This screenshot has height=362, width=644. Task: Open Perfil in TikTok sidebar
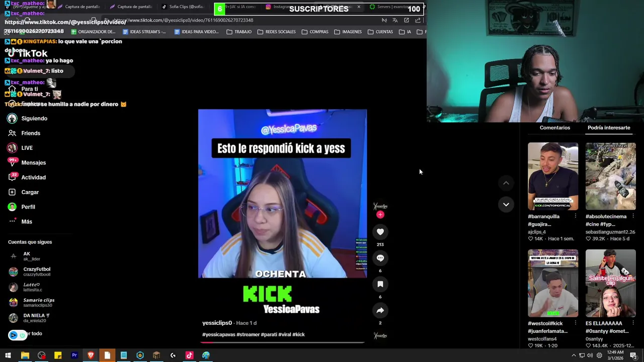(21, 207)
